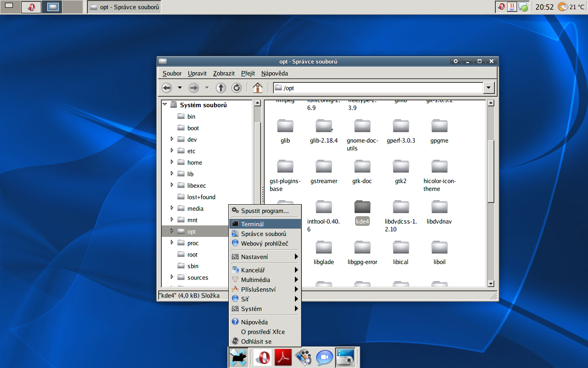This screenshot has height=368, width=588.
Task: Collapse the Systém souborů tree node
Action: [x=165, y=104]
